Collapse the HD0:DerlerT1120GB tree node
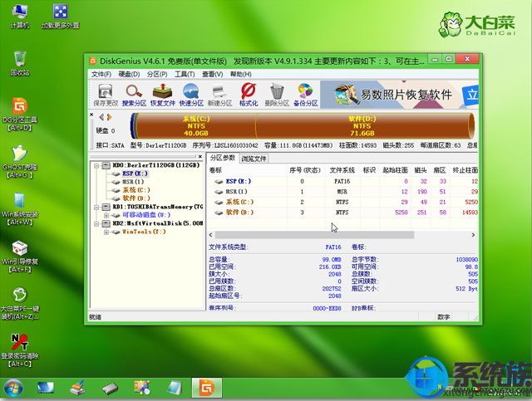532x401 pixels. click(x=97, y=165)
